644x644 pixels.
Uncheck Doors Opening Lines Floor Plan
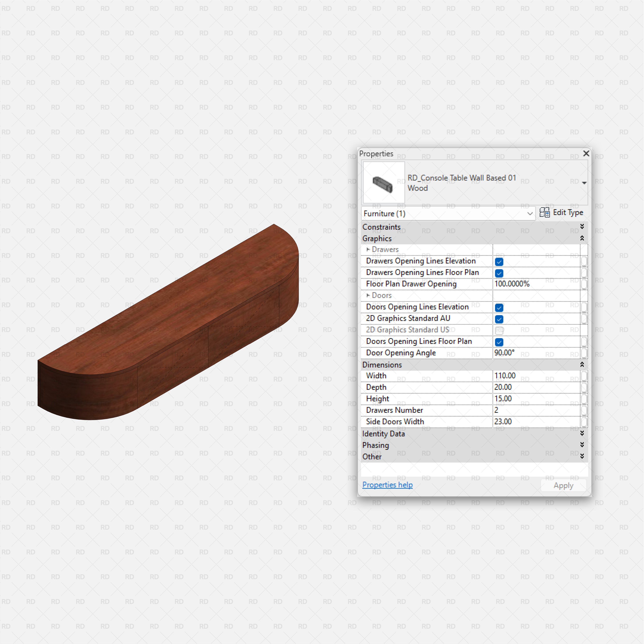[x=499, y=342]
